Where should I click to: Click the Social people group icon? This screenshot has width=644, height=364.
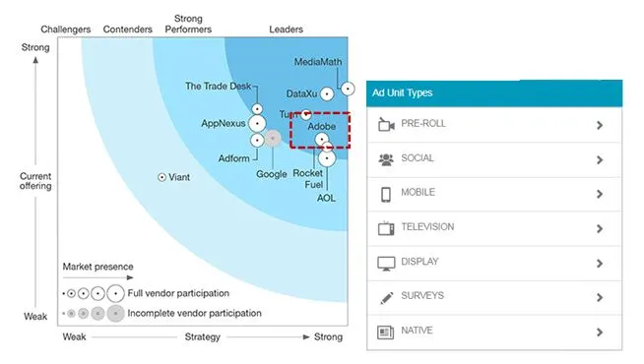(x=386, y=159)
